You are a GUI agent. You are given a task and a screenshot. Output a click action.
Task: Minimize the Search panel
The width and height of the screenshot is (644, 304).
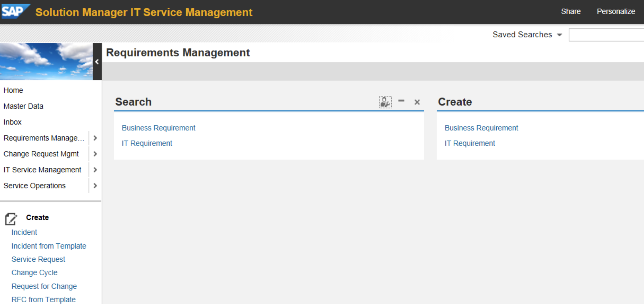(x=401, y=101)
